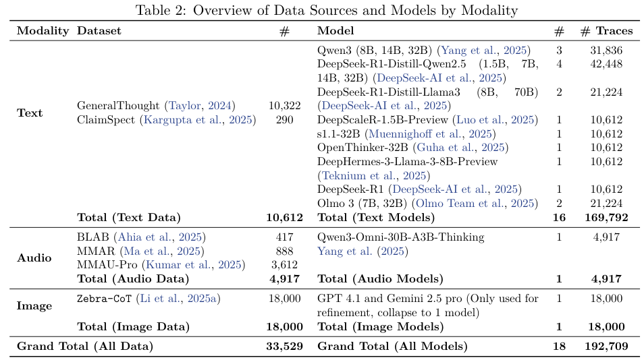This screenshot has width=644, height=360.
Task: Click the 'Modality' column header
Action: tap(43, 31)
